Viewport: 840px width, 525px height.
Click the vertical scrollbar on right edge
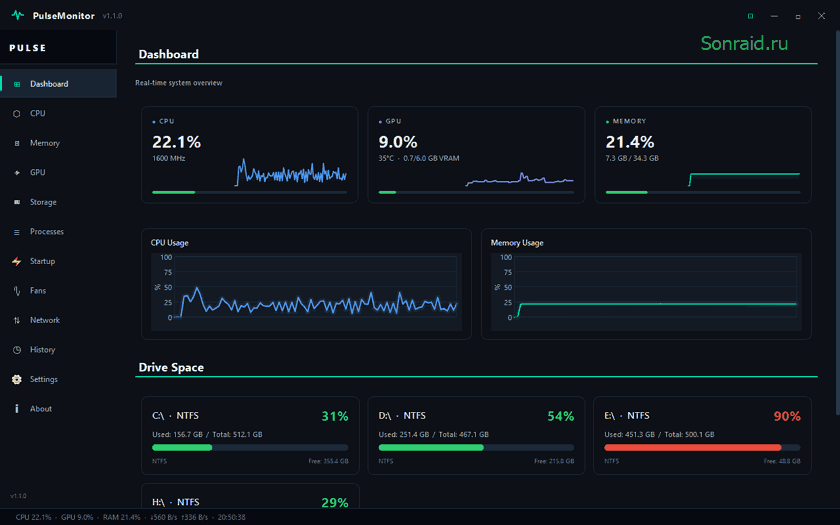pyautogui.click(x=837, y=222)
